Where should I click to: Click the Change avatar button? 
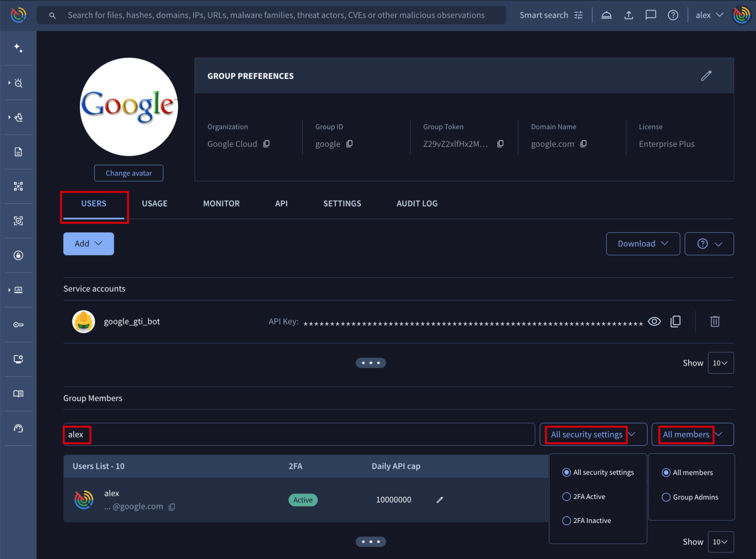128,173
